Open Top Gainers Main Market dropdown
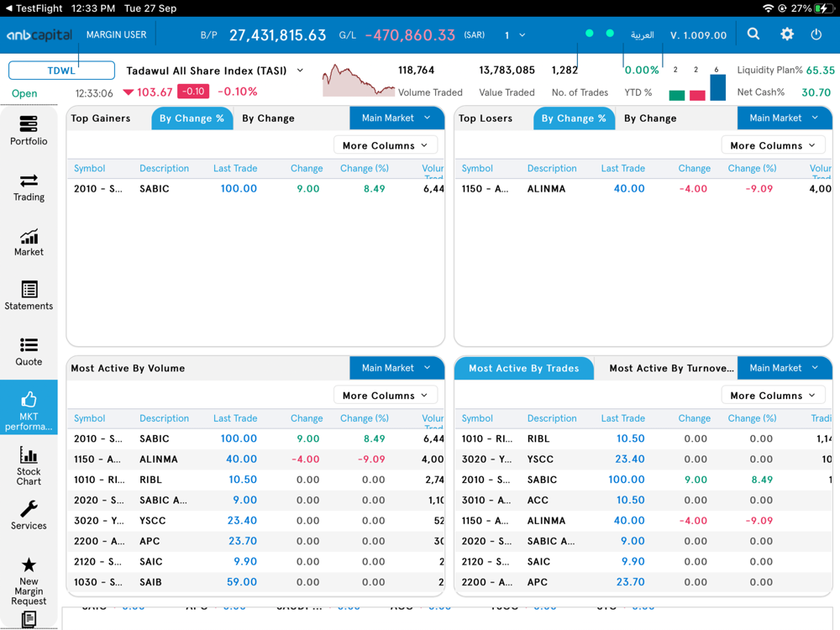This screenshot has height=630, width=840. (x=396, y=118)
